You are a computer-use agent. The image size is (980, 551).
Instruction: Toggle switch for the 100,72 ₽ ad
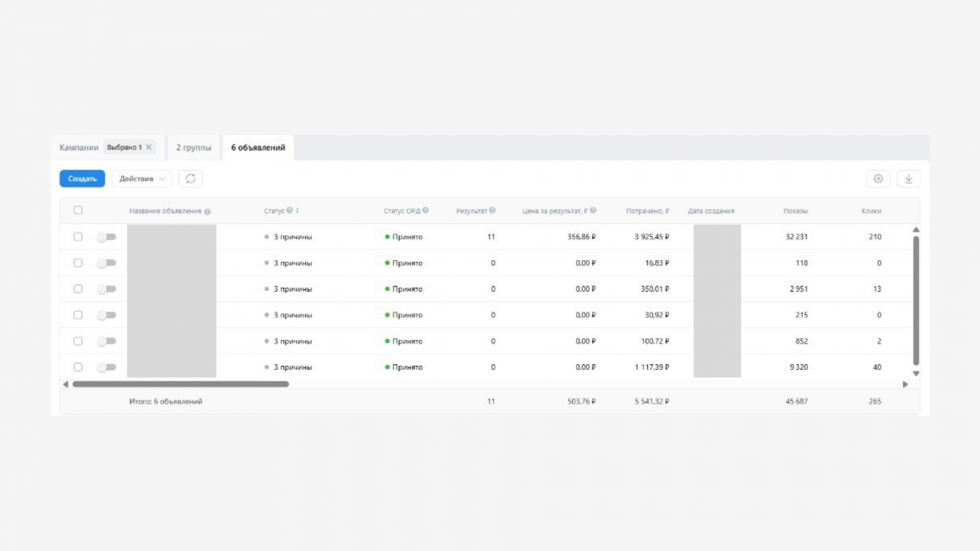[107, 341]
